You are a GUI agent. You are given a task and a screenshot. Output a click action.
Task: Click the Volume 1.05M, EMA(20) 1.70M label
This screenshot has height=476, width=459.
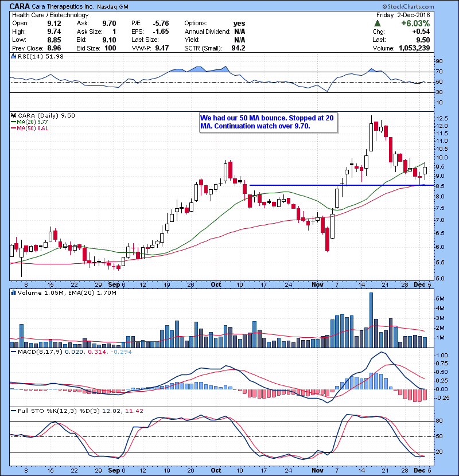(x=67, y=293)
